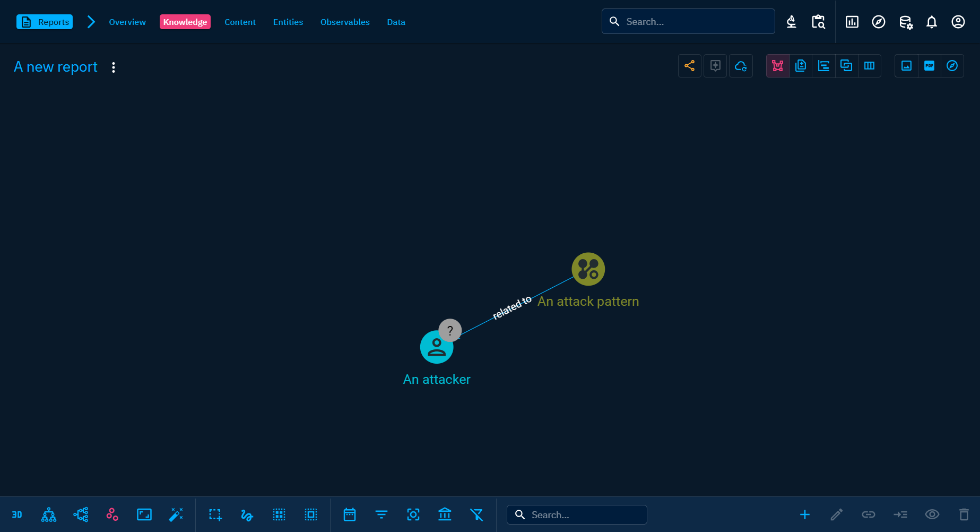Add entity with plus icon
The height and width of the screenshot is (532, 980).
point(805,514)
